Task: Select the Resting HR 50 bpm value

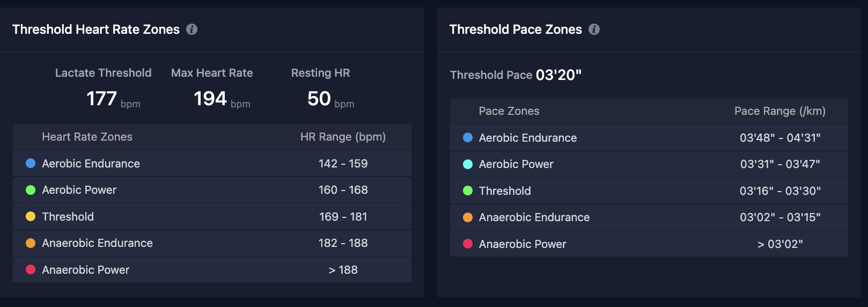Action: coord(330,99)
